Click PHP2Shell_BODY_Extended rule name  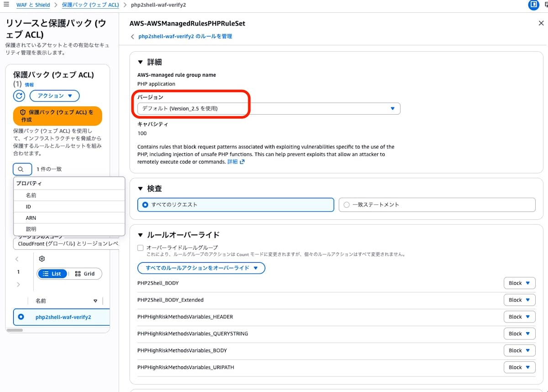click(170, 300)
